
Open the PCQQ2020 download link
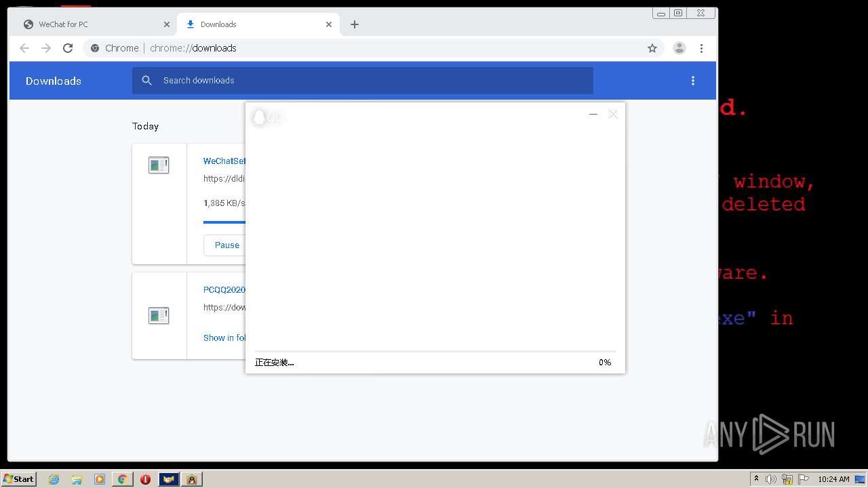click(224, 290)
